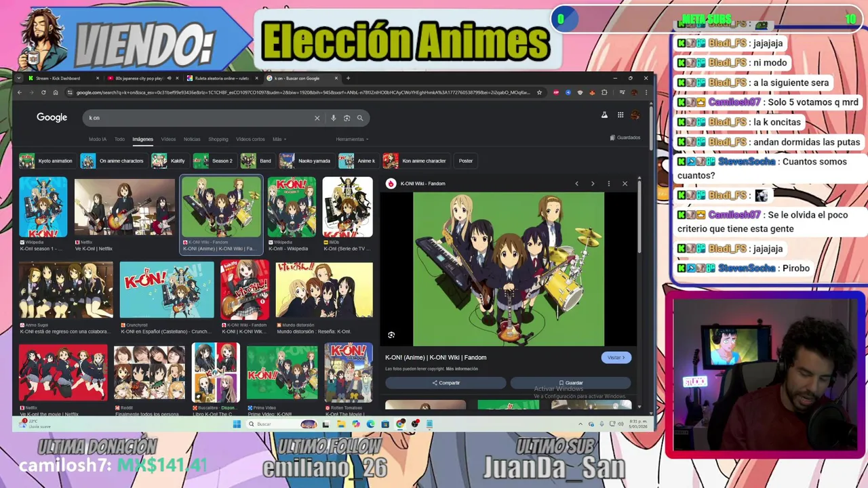Select the Videos search tab
This screenshot has height=488, width=868.
(x=168, y=139)
